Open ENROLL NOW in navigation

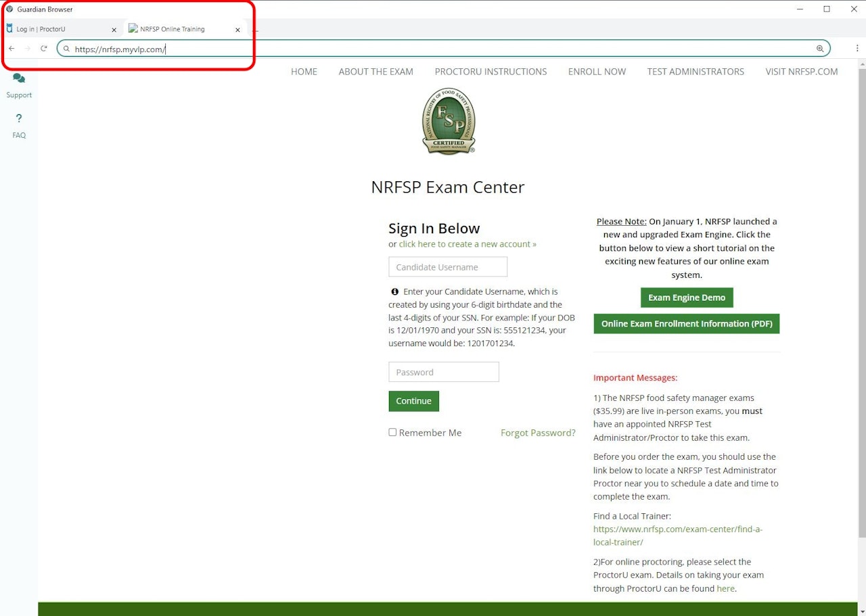coord(597,72)
